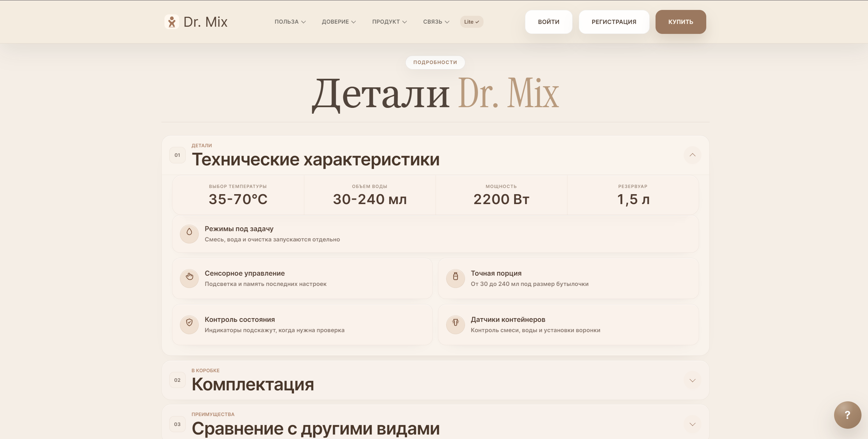Click the ВЫБОР ТЕМПЕРАТУРЫ label
Screen dimensions: 868x439
click(x=238, y=187)
